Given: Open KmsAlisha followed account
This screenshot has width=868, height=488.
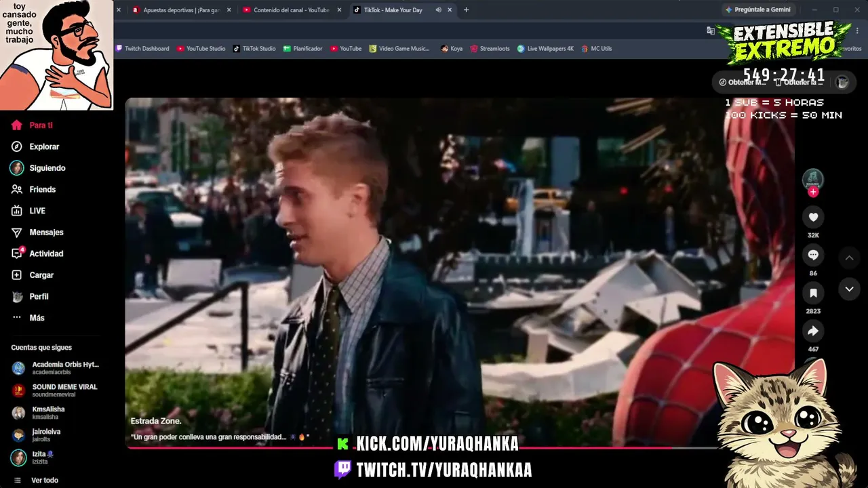Looking at the screenshot, I should [39, 413].
